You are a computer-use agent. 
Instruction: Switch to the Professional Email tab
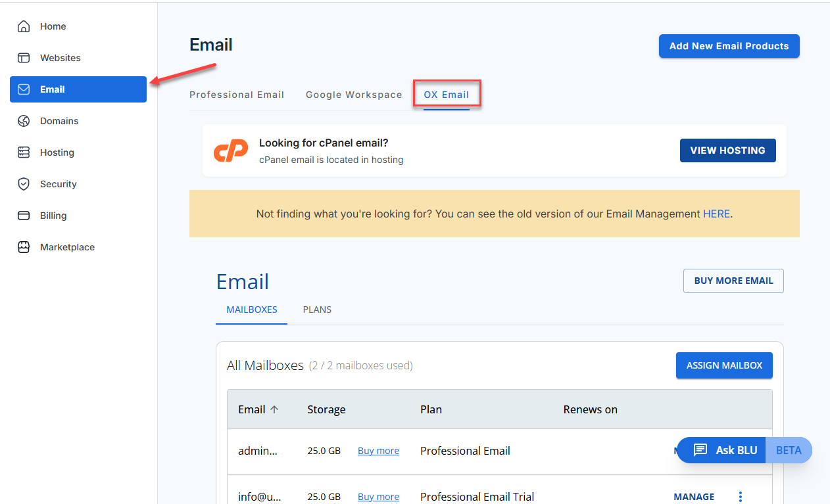[x=237, y=95]
